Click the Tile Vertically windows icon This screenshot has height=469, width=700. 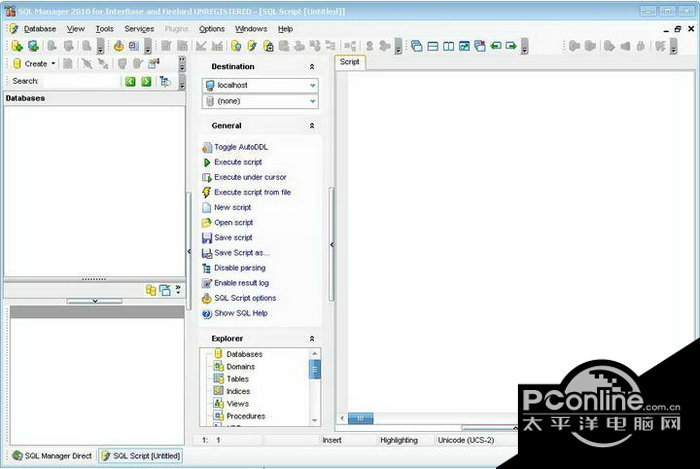tap(449, 46)
